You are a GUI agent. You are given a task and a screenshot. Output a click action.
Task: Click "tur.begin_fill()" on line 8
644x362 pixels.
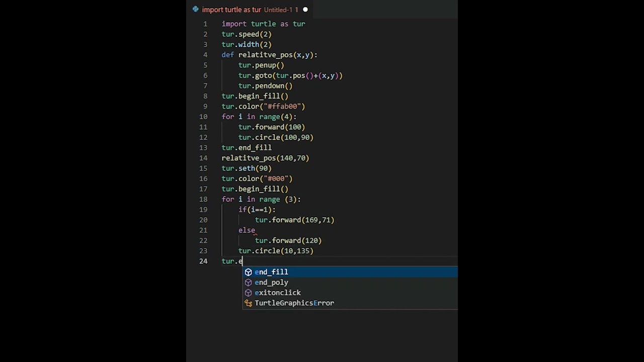[x=255, y=96]
